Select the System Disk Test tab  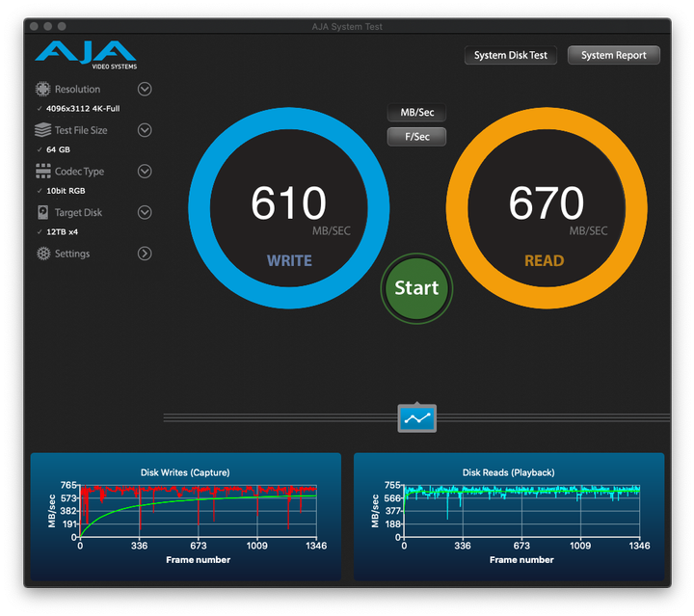click(x=510, y=56)
